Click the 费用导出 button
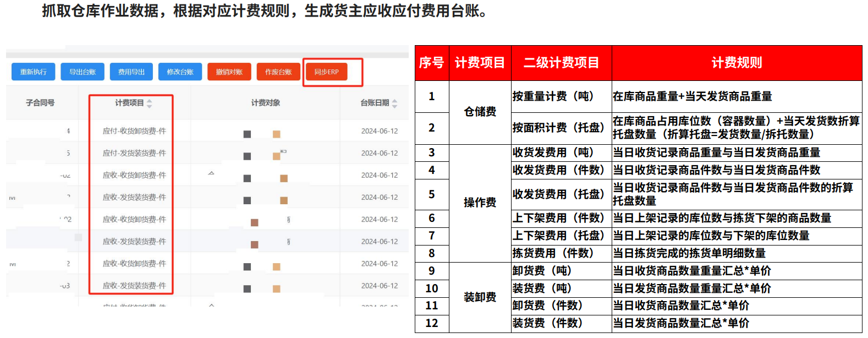Image resolution: width=868 pixels, height=338 pixels. point(131,72)
